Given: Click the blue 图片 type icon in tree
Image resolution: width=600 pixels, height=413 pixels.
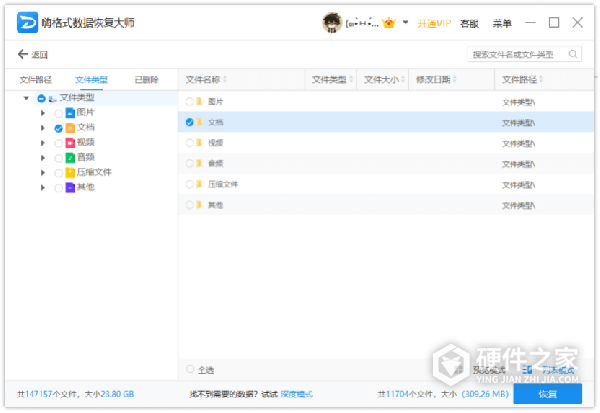Looking at the screenshot, I should pyautogui.click(x=70, y=113).
